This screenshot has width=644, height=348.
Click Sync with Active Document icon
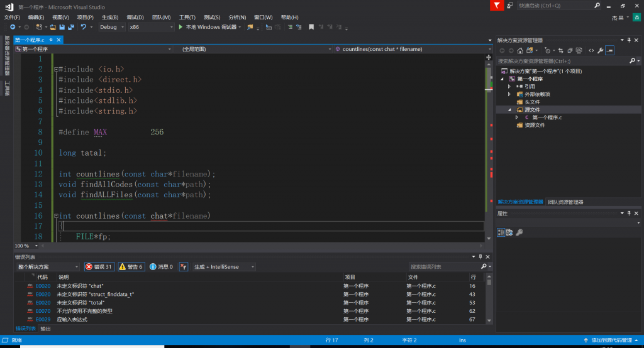(x=560, y=50)
